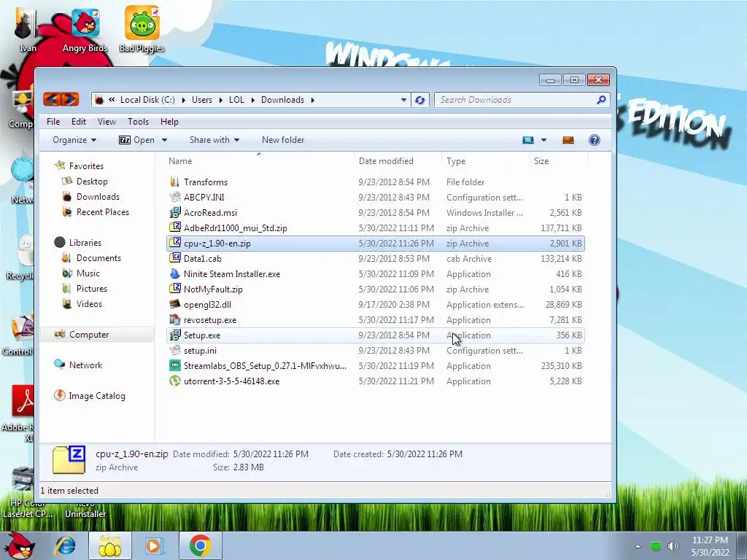The height and width of the screenshot is (560, 747).
Task: Select cpu-z_1.90-en.zip file name
Action: pyautogui.click(x=217, y=244)
